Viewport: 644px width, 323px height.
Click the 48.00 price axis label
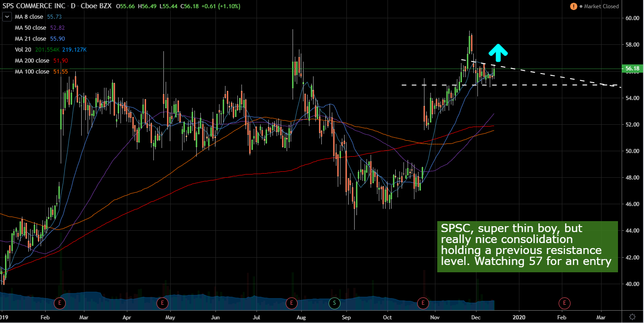tap(632, 178)
